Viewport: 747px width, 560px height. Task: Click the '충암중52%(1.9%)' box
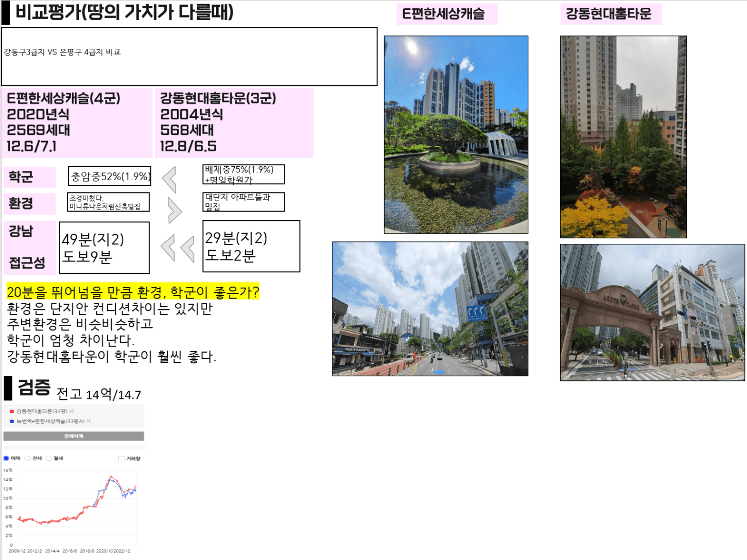(110, 176)
